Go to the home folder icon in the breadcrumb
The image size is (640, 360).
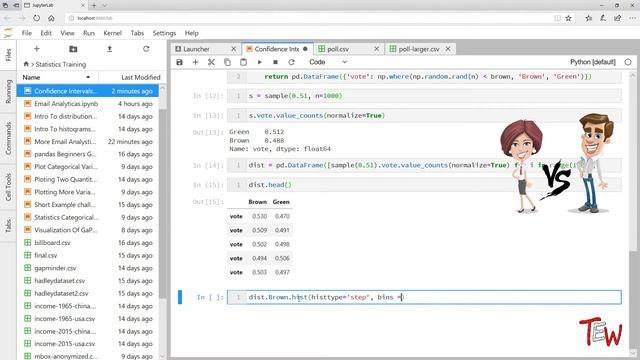pyautogui.click(x=26, y=64)
